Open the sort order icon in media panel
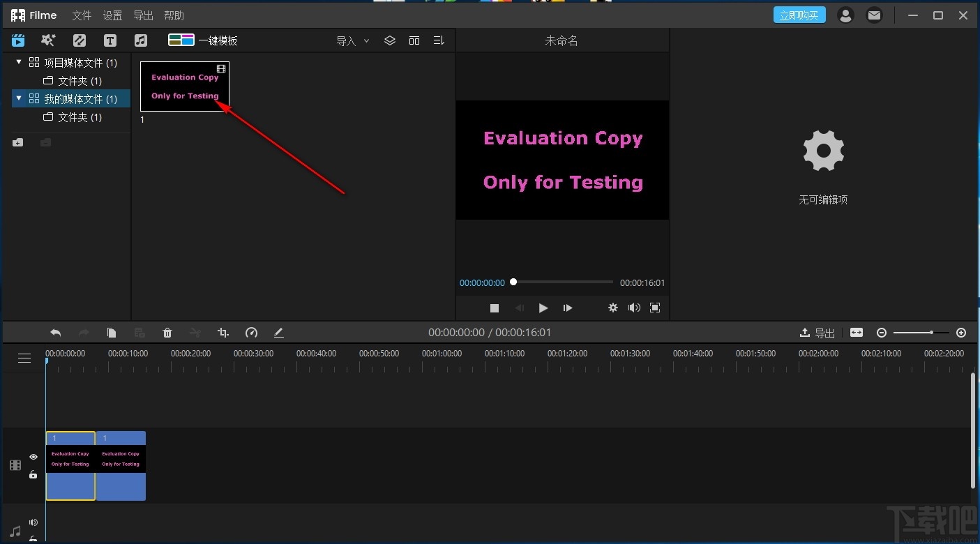The image size is (980, 544). (x=439, y=40)
